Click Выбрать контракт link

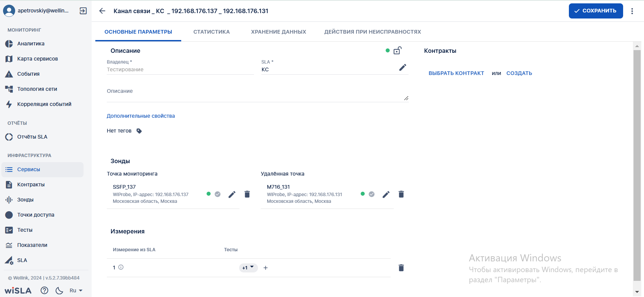tap(456, 73)
